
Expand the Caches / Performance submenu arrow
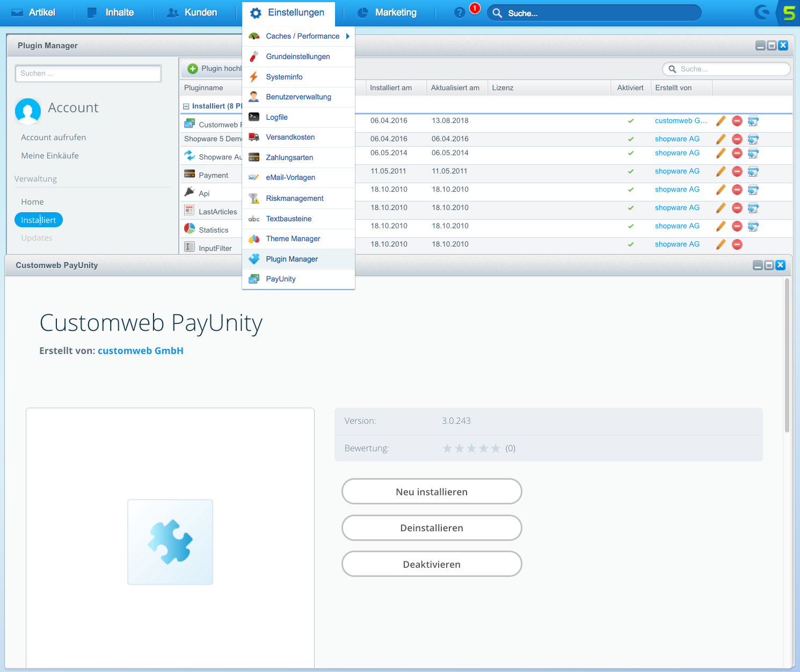click(348, 36)
